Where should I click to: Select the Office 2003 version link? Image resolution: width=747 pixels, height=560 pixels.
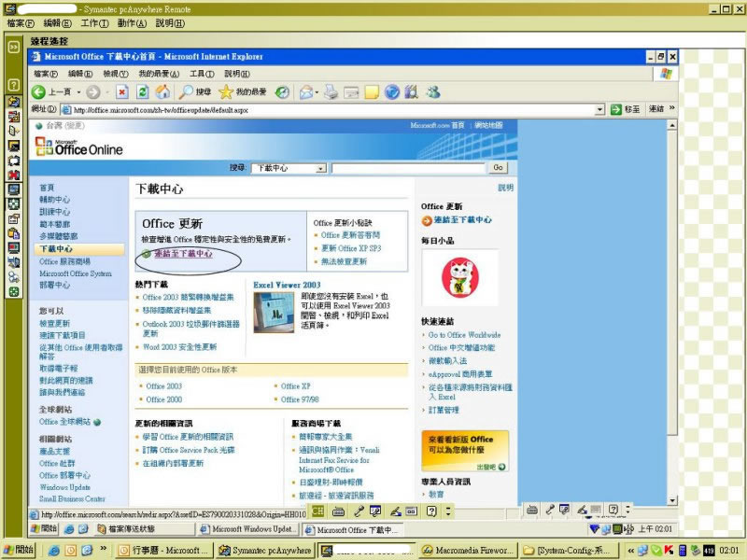click(x=164, y=386)
